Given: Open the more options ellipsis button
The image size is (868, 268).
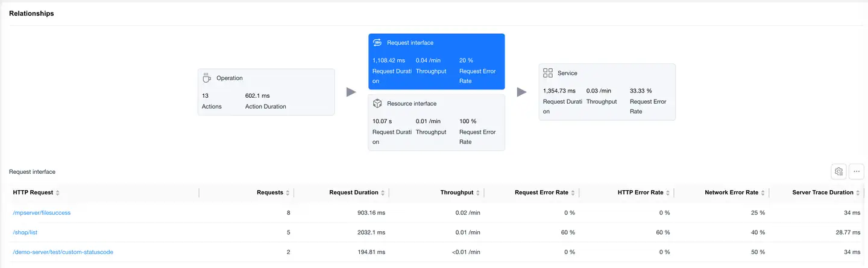Looking at the screenshot, I should coord(857,171).
